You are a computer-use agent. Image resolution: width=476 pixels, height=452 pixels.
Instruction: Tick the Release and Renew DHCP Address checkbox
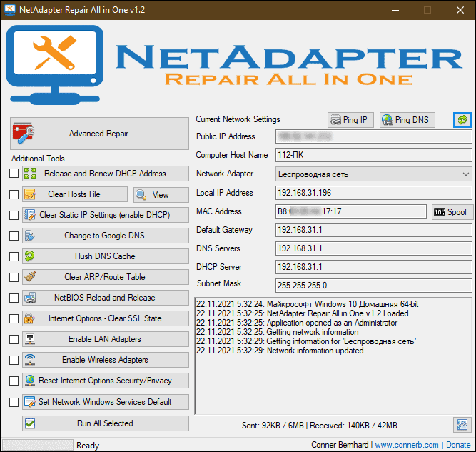pyautogui.click(x=14, y=174)
